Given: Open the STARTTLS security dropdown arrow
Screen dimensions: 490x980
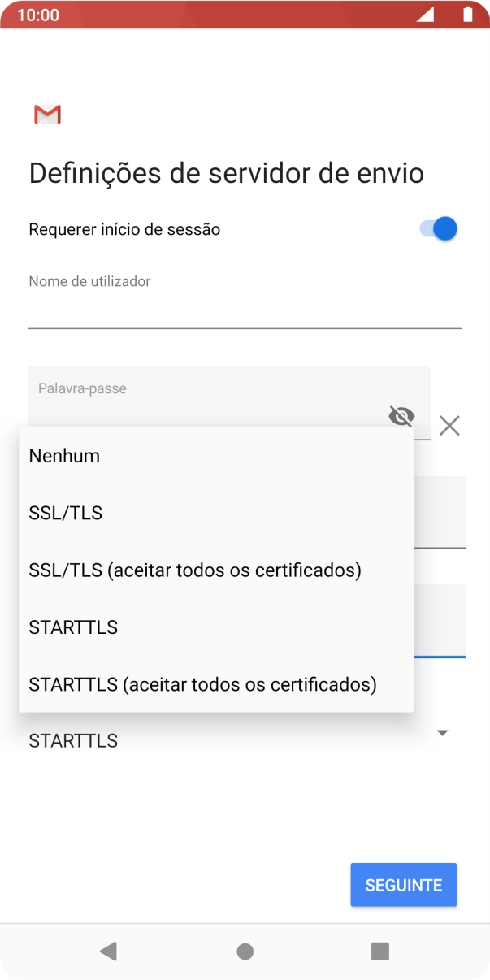Looking at the screenshot, I should coord(441,732).
